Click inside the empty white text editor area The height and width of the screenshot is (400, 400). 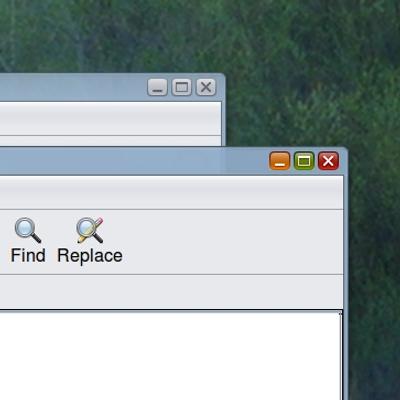tap(171, 356)
